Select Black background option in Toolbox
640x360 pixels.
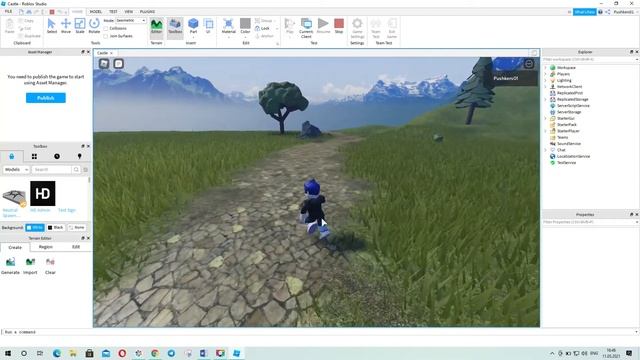pyautogui.click(x=56, y=227)
